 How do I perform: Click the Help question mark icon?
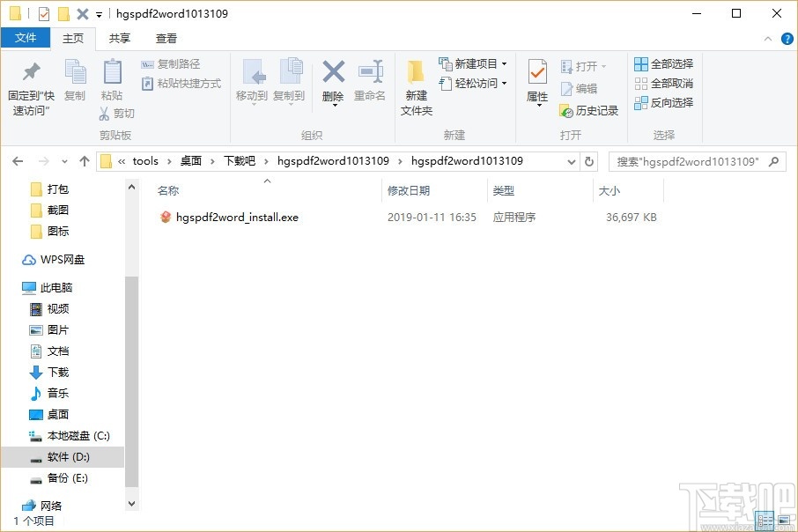point(787,39)
